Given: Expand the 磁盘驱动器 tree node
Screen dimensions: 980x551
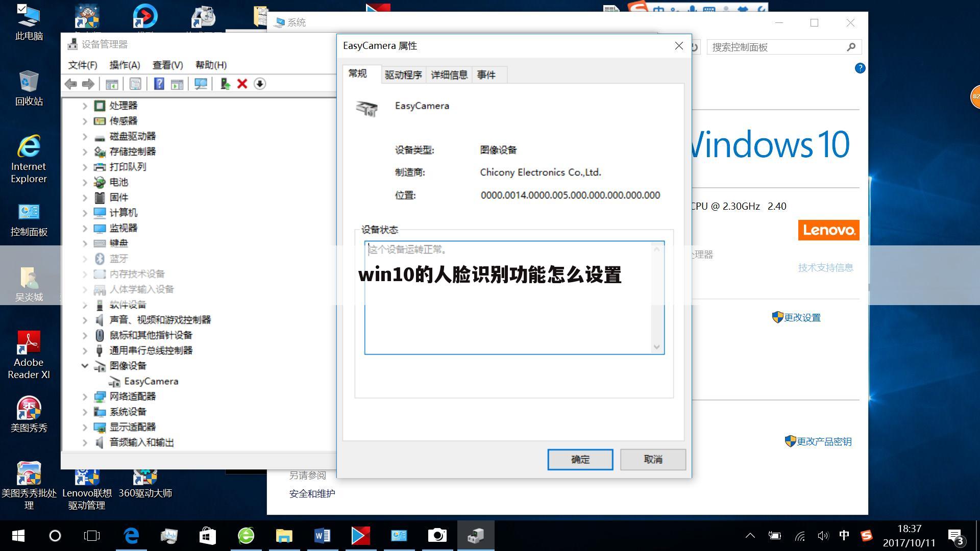Looking at the screenshot, I should click(x=85, y=137).
